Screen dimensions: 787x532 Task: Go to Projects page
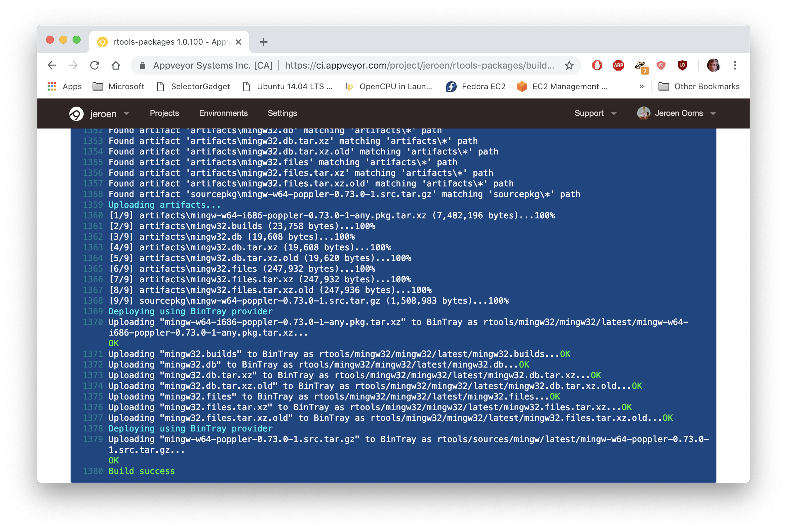pos(164,114)
